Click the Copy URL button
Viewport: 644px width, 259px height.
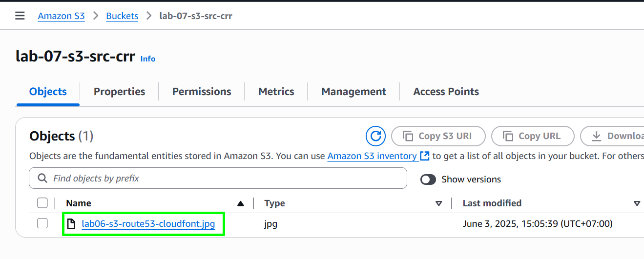coord(533,136)
